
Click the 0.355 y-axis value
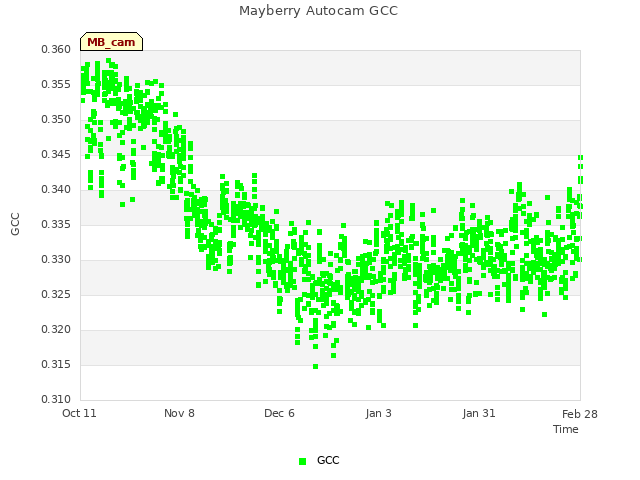point(56,84)
